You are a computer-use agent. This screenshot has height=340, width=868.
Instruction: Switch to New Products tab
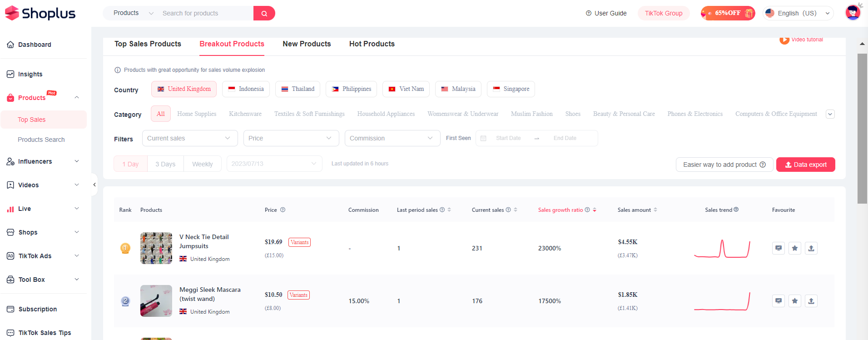tap(307, 44)
